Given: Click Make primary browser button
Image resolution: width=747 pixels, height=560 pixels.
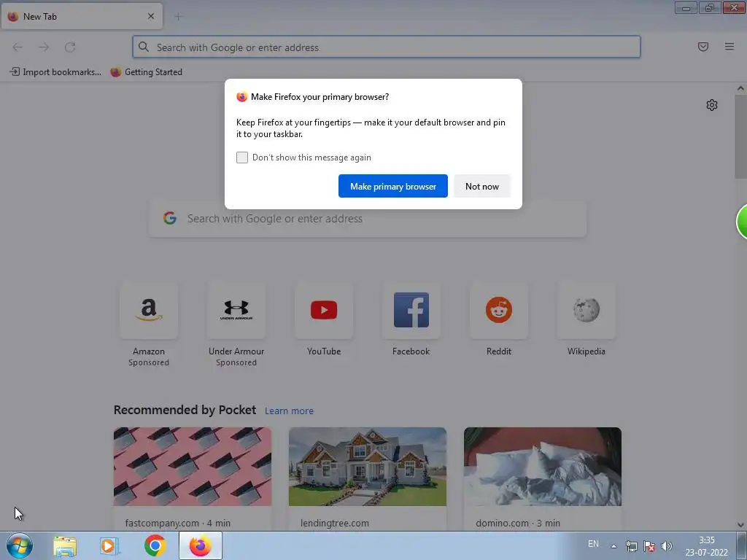Looking at the screenshot, I should pos(393,186).
